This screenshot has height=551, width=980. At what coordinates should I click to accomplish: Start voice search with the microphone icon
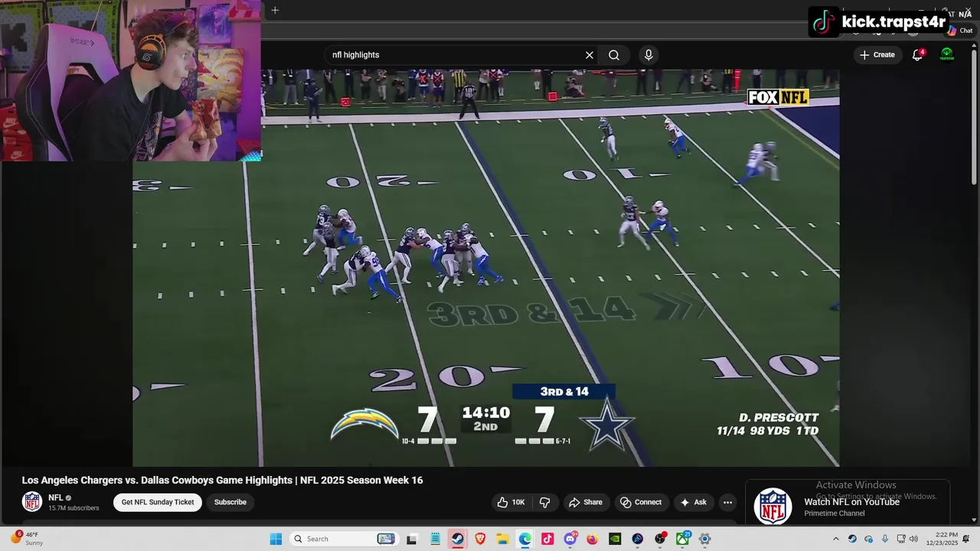tap(648, 55)
